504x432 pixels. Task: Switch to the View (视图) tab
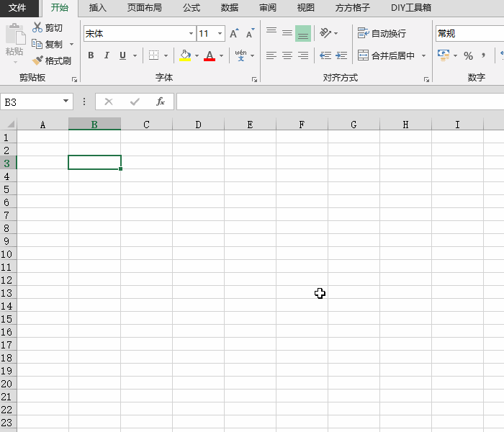coord(306,8)
